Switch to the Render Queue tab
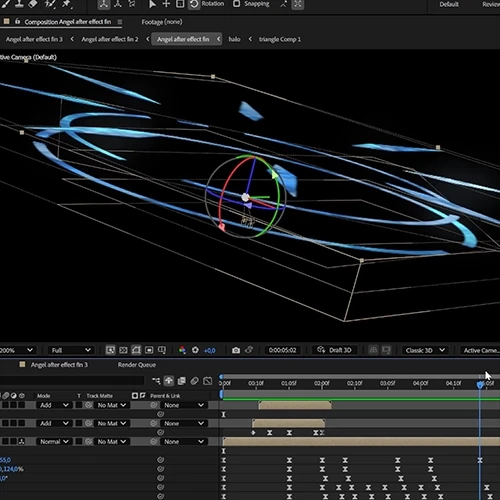Viewport: 500px width, 500px height. point(137,365)
